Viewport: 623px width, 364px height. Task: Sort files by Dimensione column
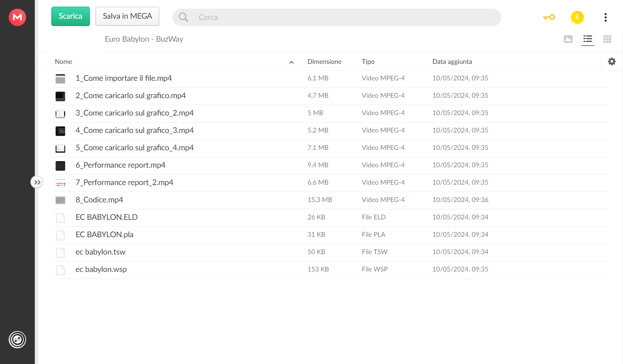[325, 62]
